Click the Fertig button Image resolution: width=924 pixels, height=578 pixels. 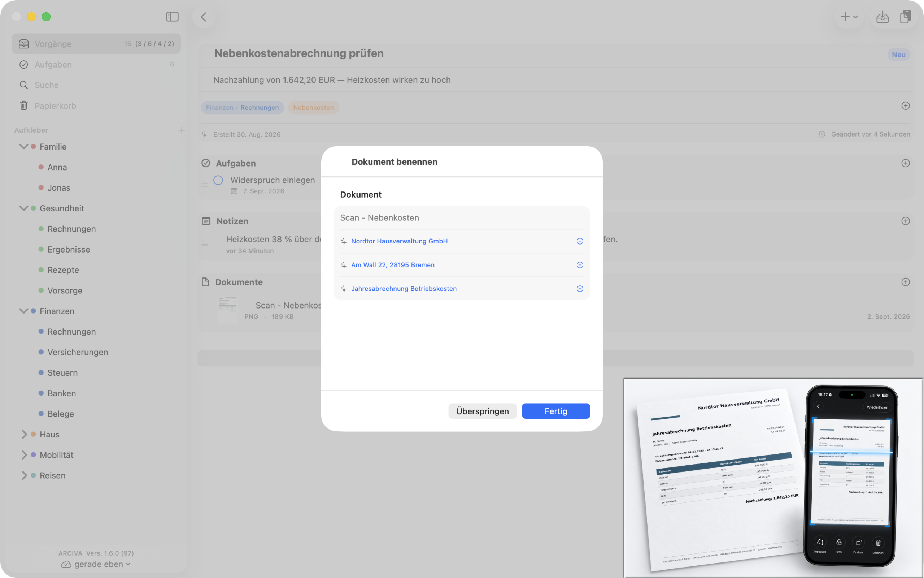coord(556,411)
